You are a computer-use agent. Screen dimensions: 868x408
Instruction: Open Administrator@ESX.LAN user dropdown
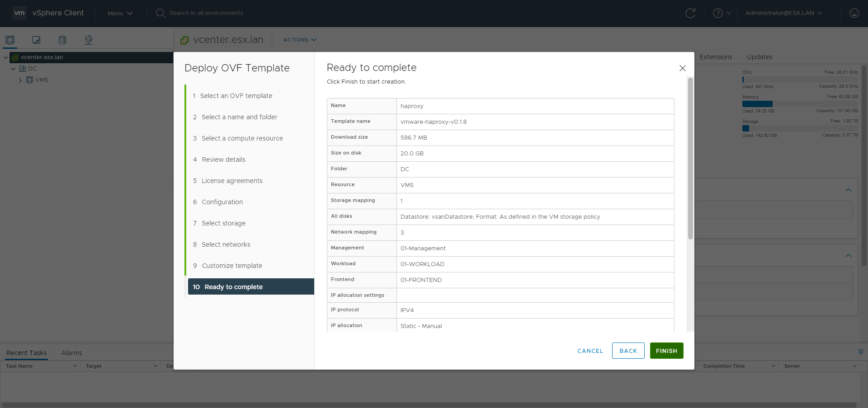(783, 13)
